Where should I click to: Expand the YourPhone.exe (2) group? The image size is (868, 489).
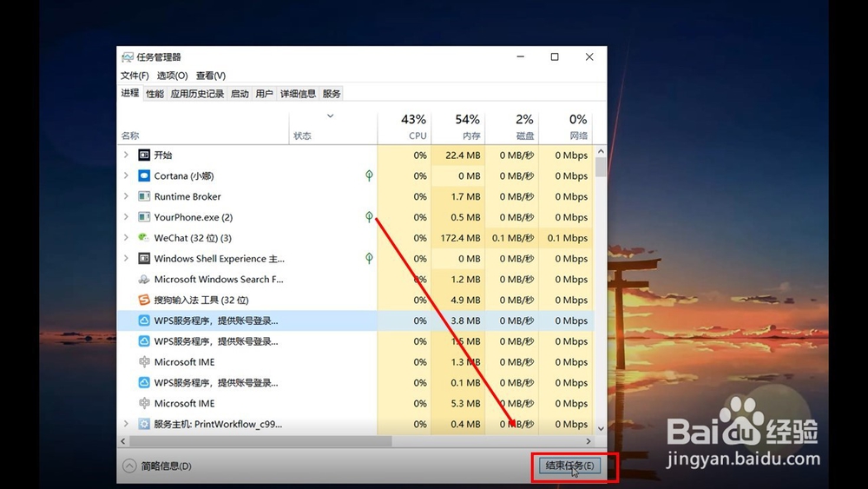click(126, 217)
